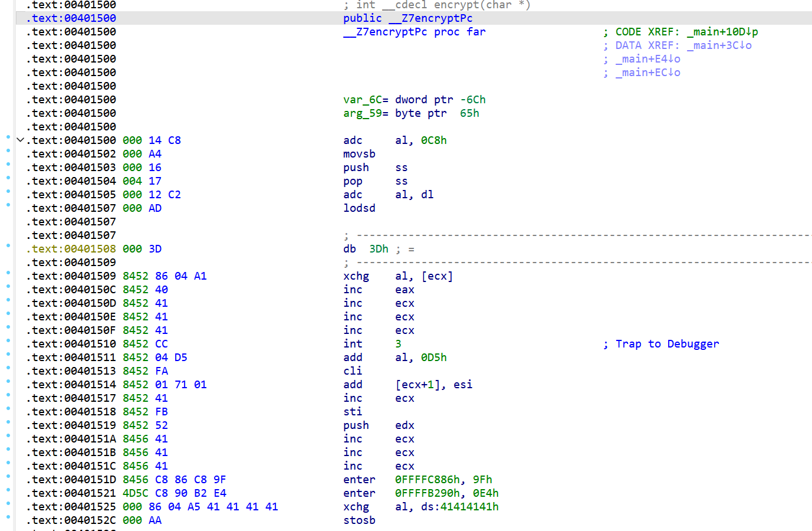Select the db 3Dh data line
812x531 pixels.
pos(379,249)
